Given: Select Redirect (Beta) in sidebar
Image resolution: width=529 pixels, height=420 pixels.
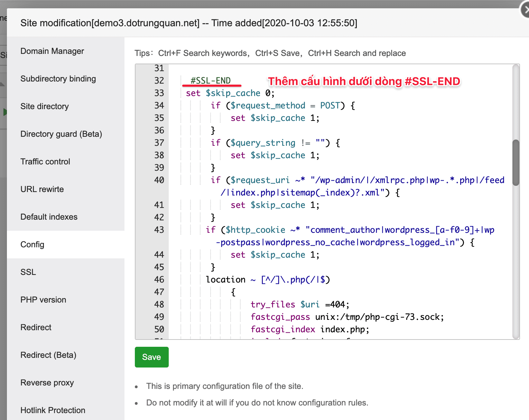Looking at the screenshot, I should [48, 355].
